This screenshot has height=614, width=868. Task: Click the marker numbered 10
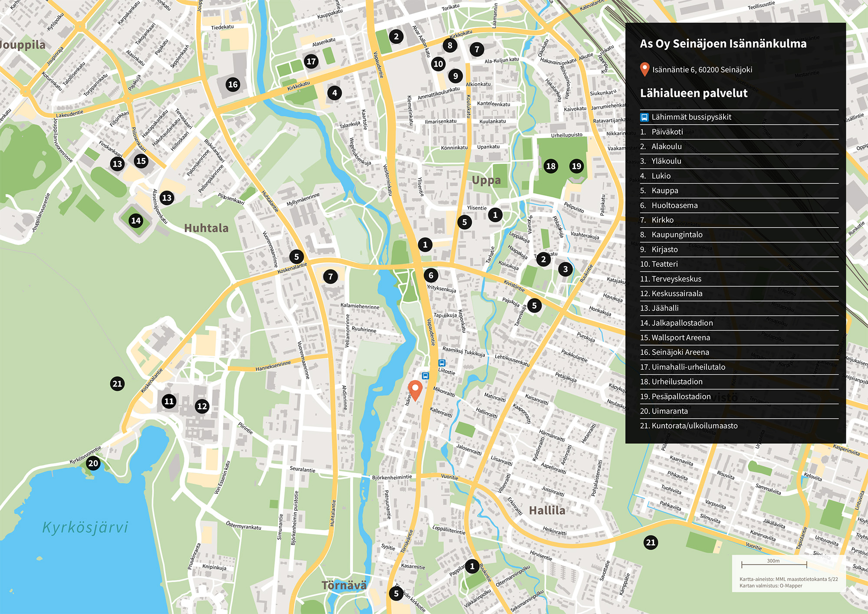tap(438, 64)
